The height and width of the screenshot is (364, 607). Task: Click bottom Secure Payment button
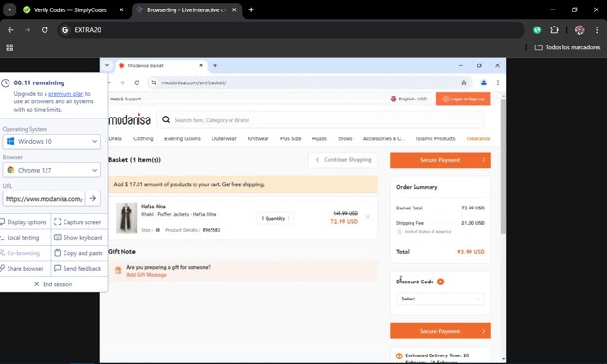click(440, 331)
